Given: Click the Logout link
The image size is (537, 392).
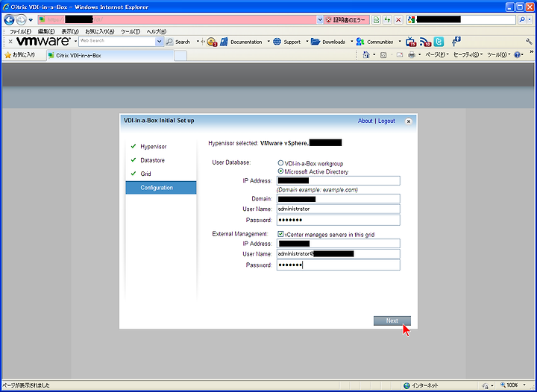Looking at the screenshot, I should pyautogui.click(x=386, y=121).
